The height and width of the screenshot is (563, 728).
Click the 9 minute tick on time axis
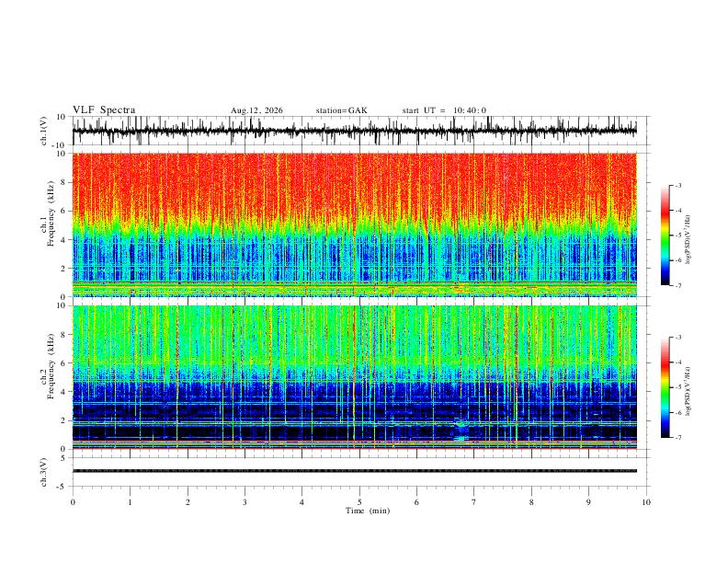coord(588,502)
